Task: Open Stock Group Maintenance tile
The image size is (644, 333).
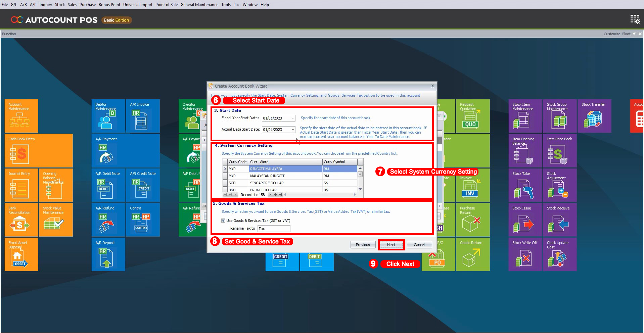Action: coord(560,116)
